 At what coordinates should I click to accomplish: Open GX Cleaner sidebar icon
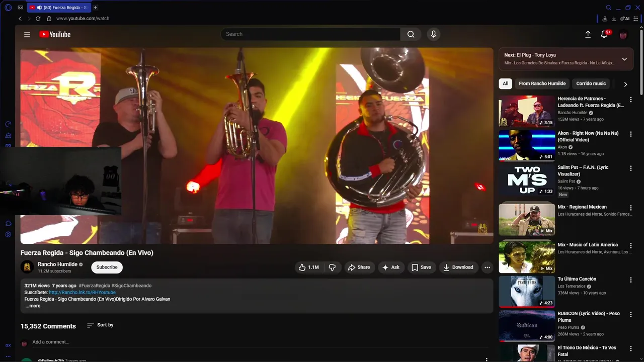click(8, 135)
